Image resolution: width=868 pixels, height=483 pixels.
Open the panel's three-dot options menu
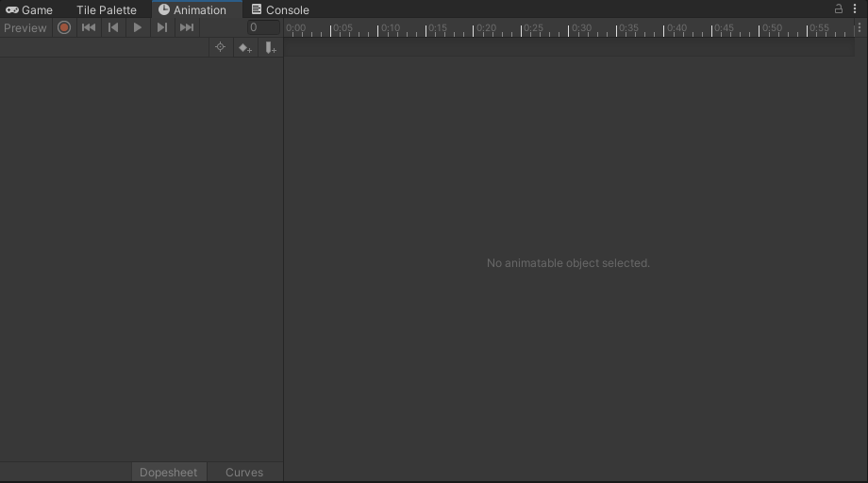click(x=855, y=8)
